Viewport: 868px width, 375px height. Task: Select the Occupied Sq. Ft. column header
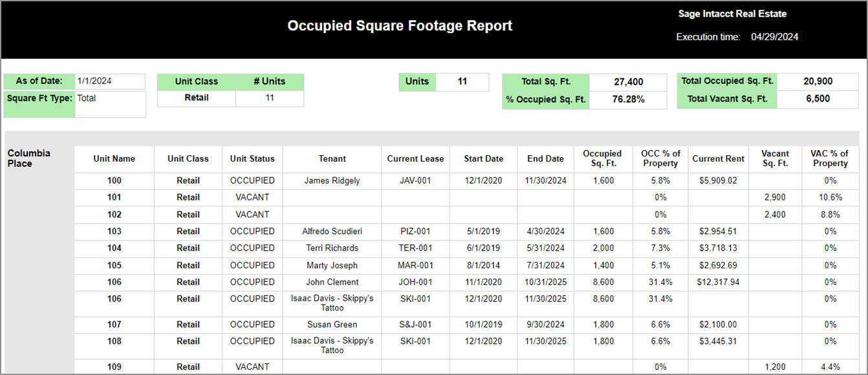[602, 158]
